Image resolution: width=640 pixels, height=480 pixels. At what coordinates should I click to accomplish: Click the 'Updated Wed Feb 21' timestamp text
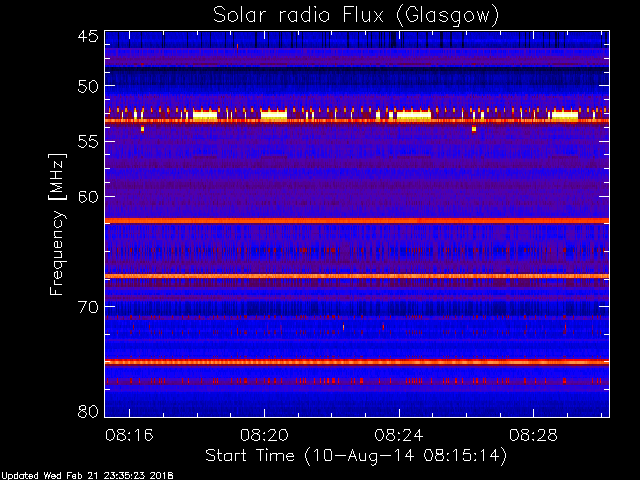[x=87, y=476]
